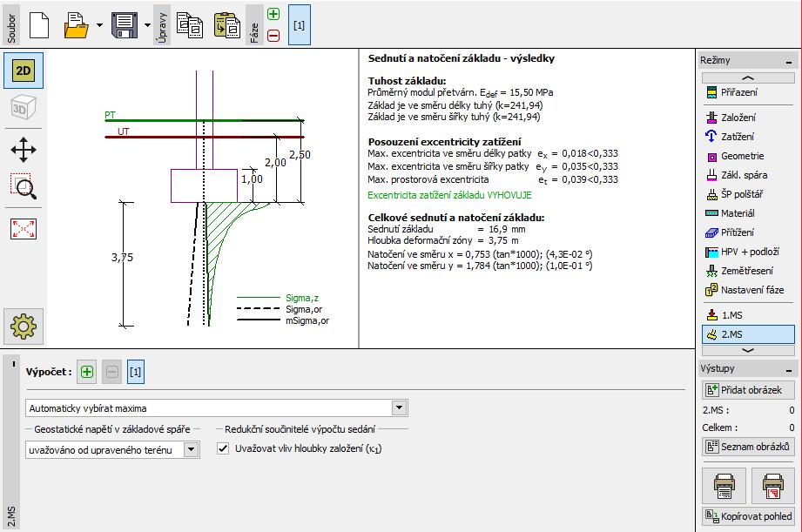
Task: Click the Geometrie magenta square icon
Action: pos(711,157)
